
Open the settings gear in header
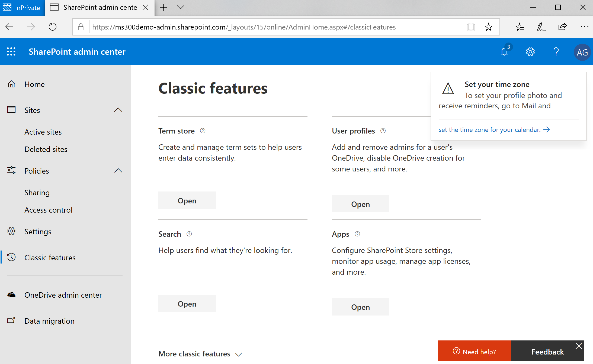(x=530, y=51)
